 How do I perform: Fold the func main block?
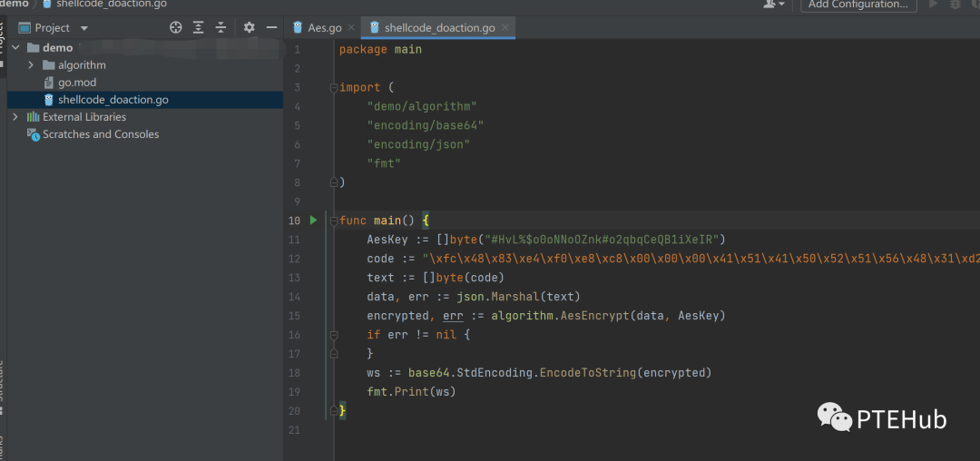(x=334, y=221)
